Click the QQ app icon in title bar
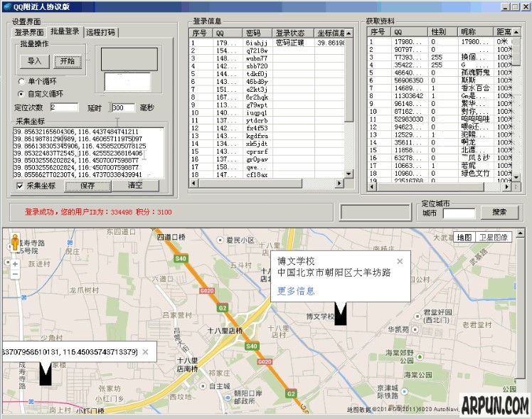 [x=8, y=6]
